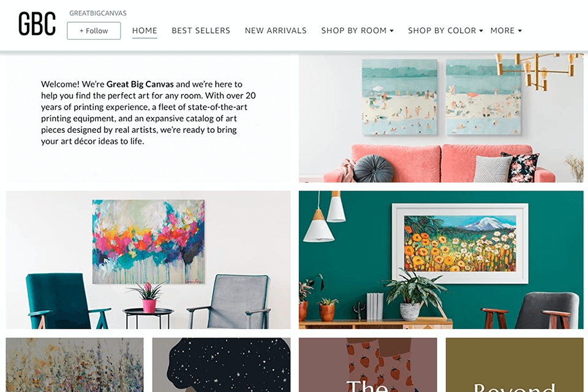Select the olive 'Beyond' tile

[x=514, y=364]
